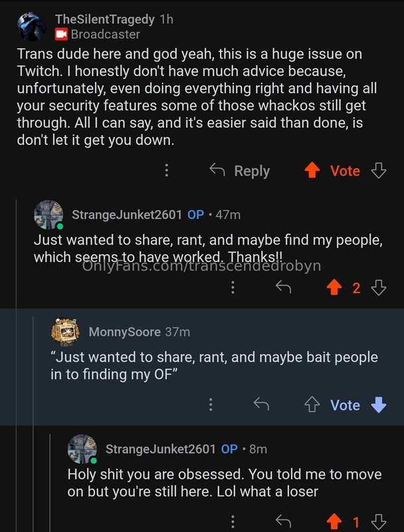Image resolution: width=404 pixels, height=532 pixels.
Task: Upvote TheSilentTragedy's comment
Action: [312, 170]
